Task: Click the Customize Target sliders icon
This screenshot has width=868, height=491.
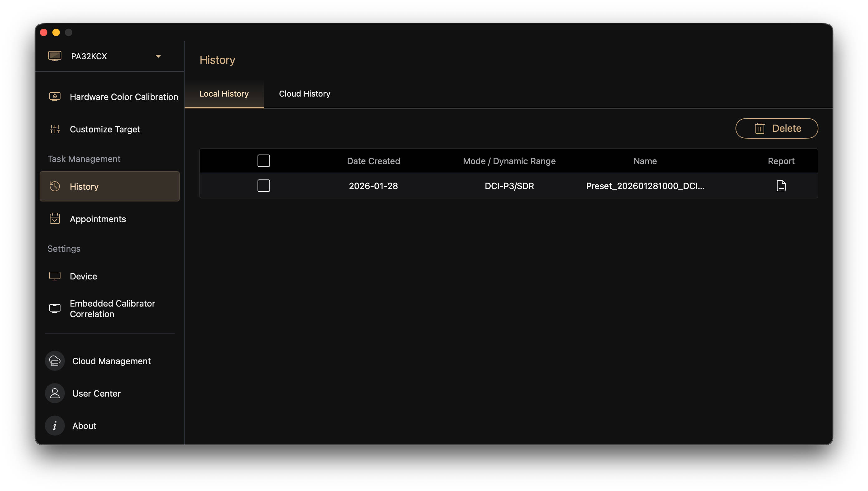Action: 55,129
